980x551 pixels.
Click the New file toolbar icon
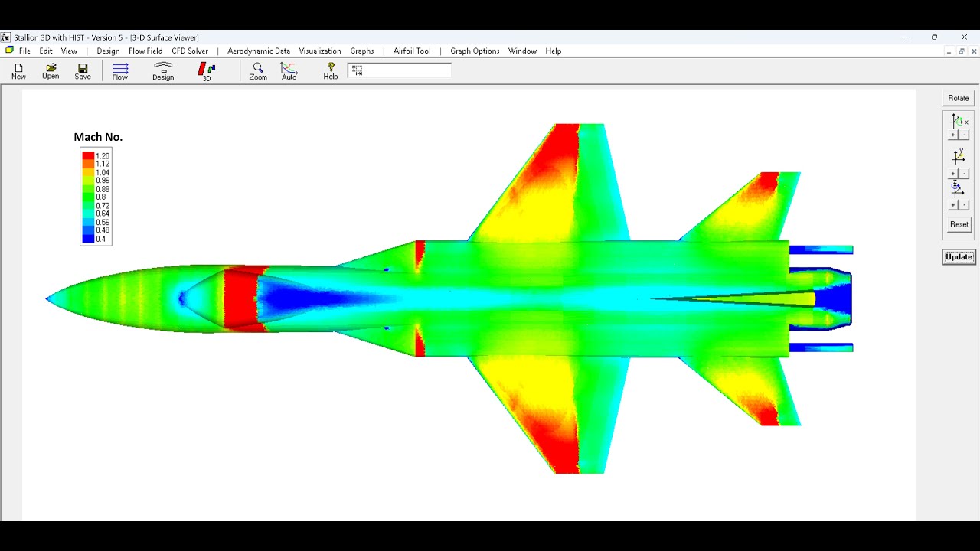pyautogui.click(x=18, y=71)
